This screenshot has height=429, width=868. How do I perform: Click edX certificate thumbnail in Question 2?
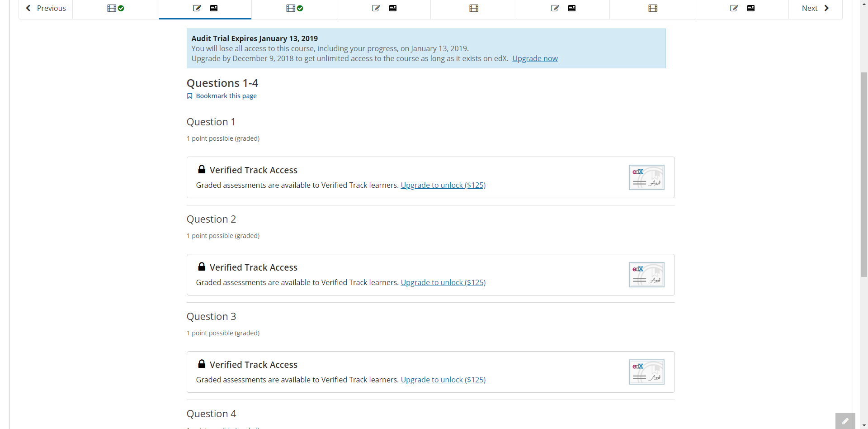(x=646, y=275)
